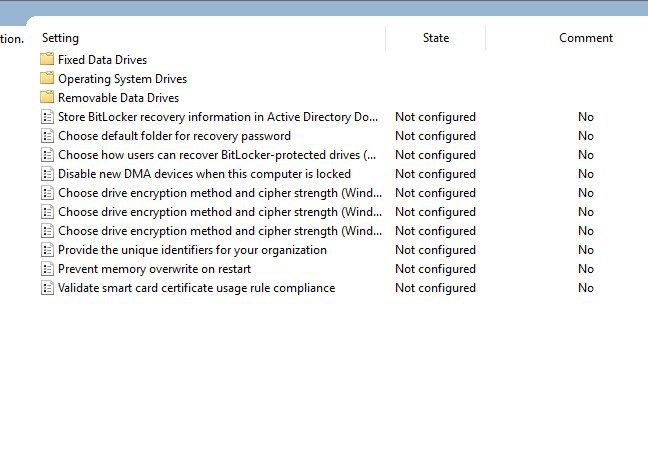648x468 pixels.
Task: Sort by the State column header
Action: 436,38
